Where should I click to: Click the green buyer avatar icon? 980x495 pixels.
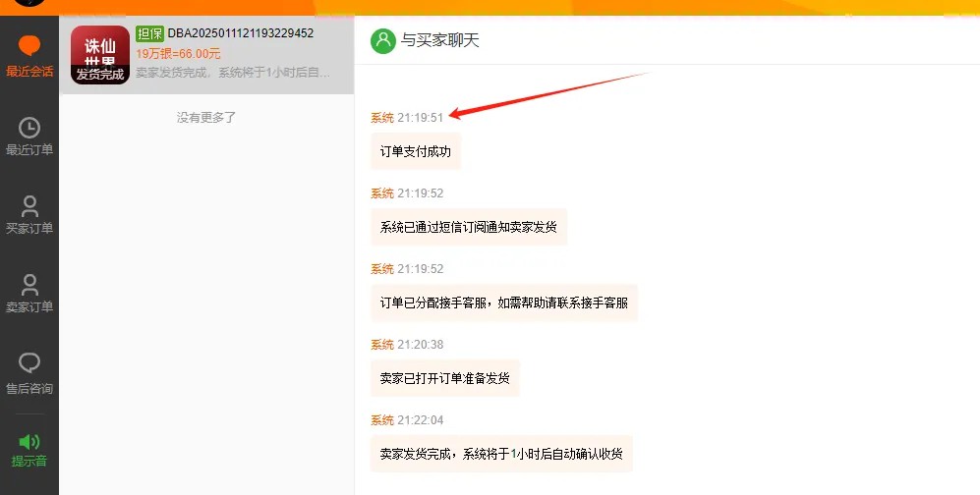point(383,40)
